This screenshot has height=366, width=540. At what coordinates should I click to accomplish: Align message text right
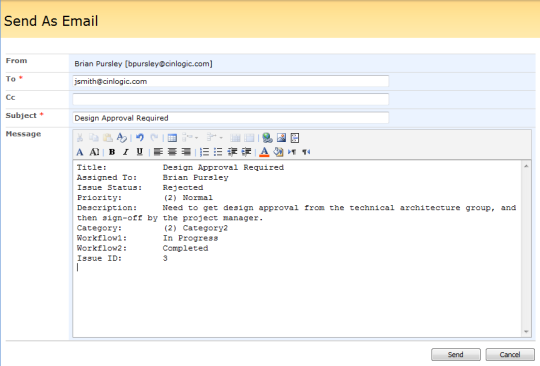click(x=186, y=152)
